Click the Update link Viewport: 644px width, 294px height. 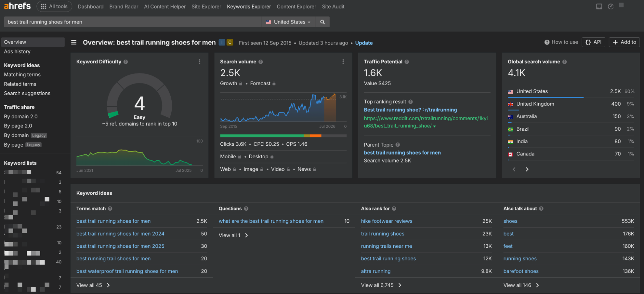(364, 43)
